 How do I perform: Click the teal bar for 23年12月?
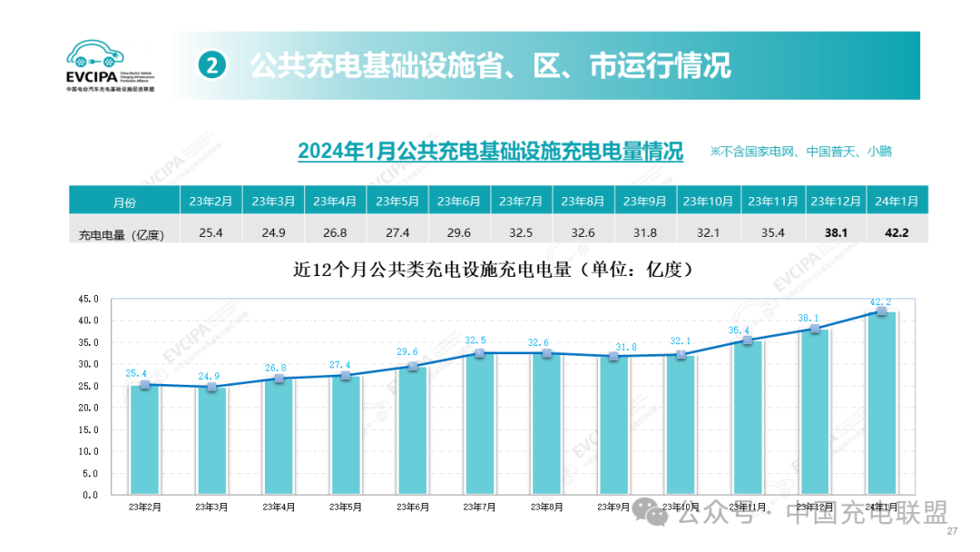(x=814, y=412)
